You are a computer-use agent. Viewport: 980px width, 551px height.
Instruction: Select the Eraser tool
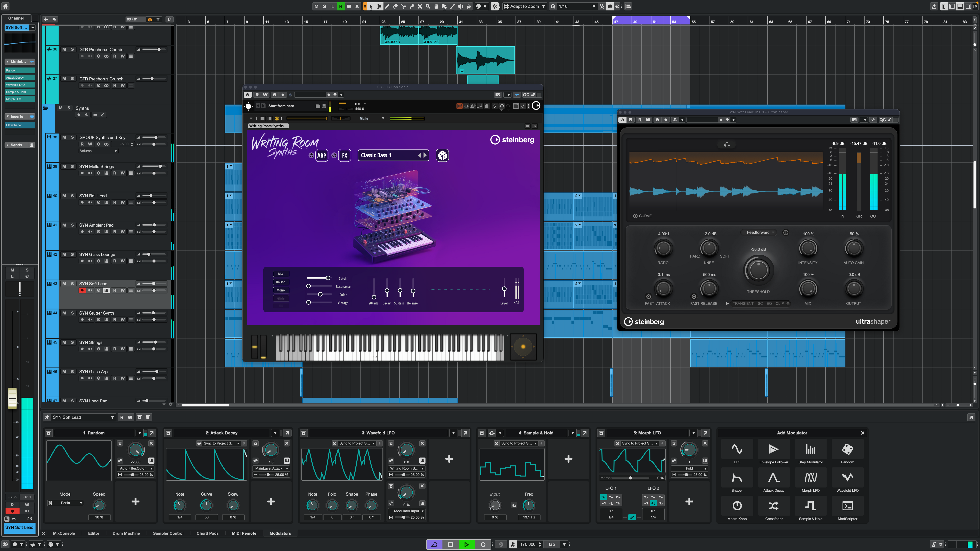[395, 6]
